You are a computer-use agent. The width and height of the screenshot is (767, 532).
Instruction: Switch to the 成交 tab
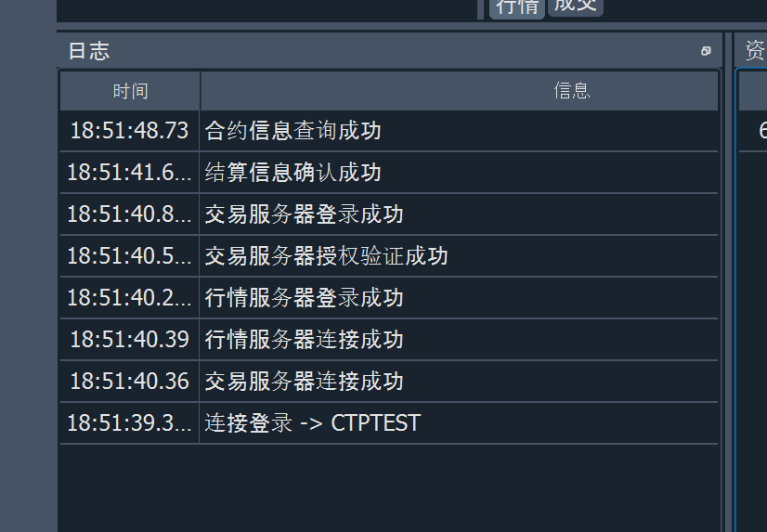coord(576,6)
